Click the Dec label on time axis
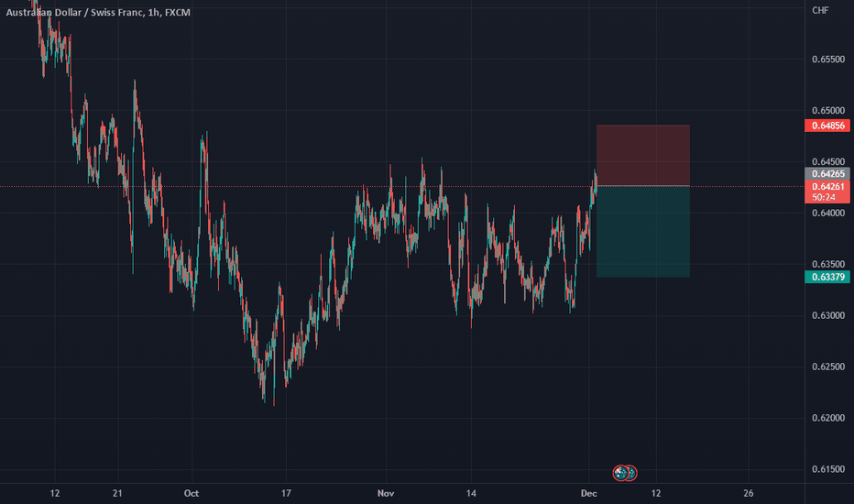Viewport: 854px width, 504px height. point(589,493)
